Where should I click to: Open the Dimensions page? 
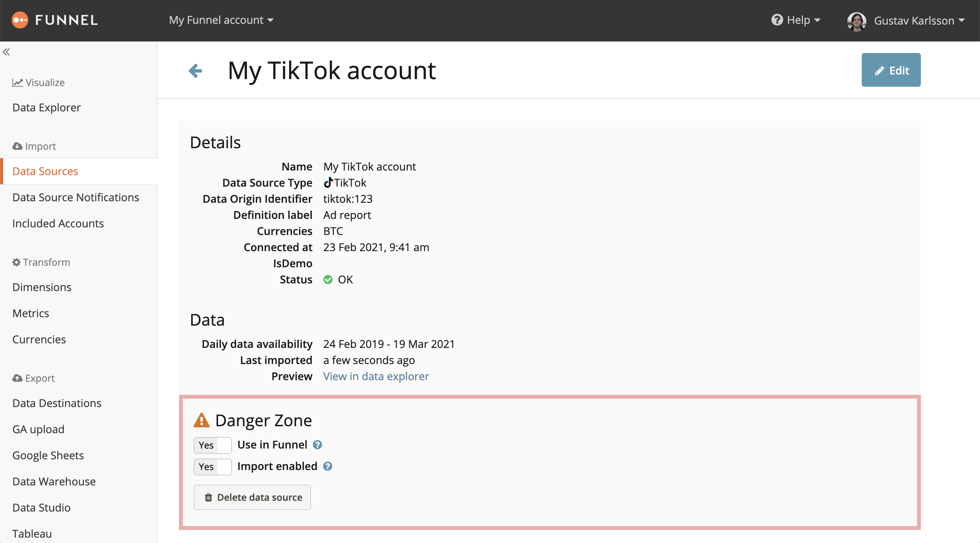(42, 287)
